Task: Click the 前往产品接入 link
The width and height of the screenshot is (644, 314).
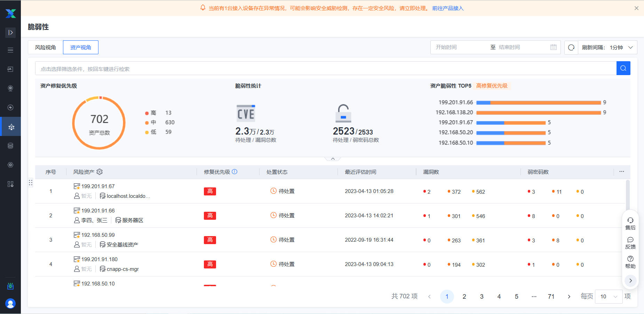Action: tap(448, 8)
